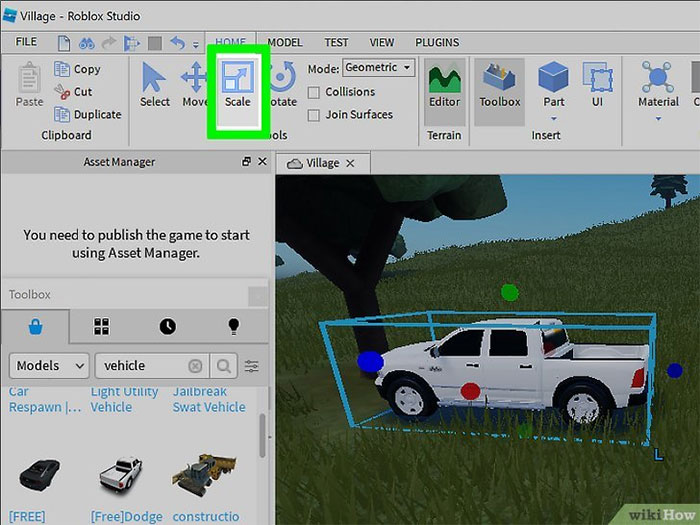Image resolution: width=700 pixels, height=525 pixels.
Task: Open the Mode Geometric dropdown
Action: point(378,68)
